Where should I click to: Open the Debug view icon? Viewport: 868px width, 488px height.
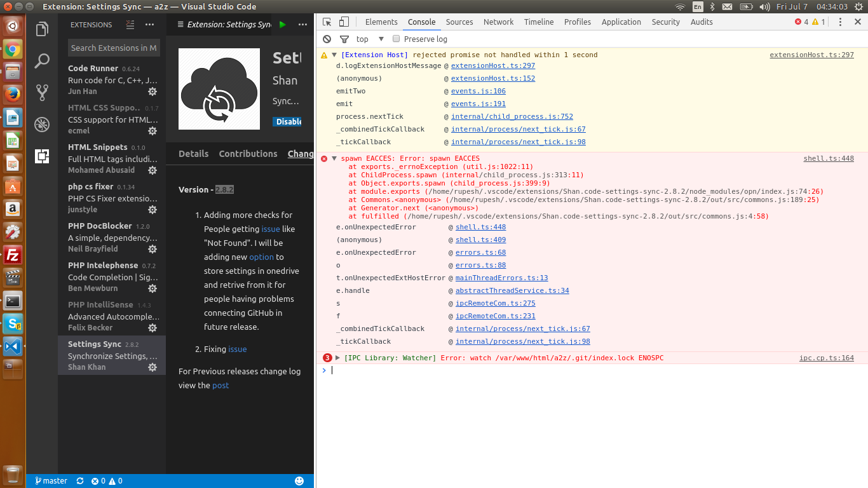42,124
